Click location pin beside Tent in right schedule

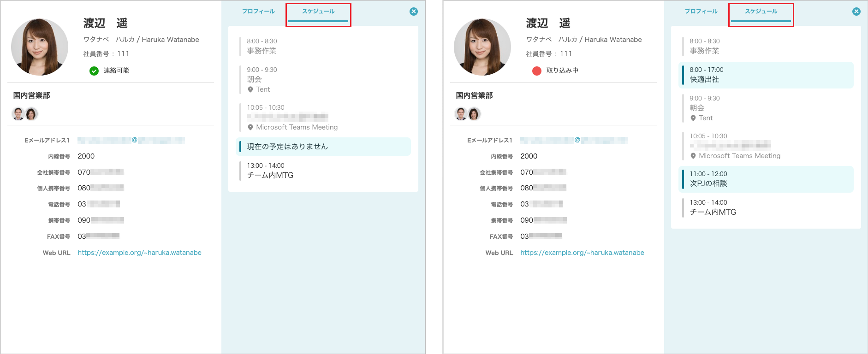coord(693,118)
